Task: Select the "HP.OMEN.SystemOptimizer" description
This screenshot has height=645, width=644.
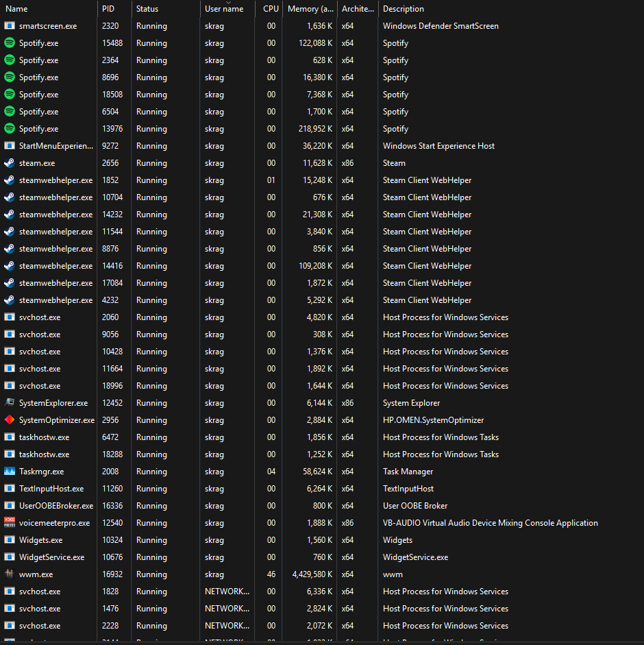Action: (433, 420)
